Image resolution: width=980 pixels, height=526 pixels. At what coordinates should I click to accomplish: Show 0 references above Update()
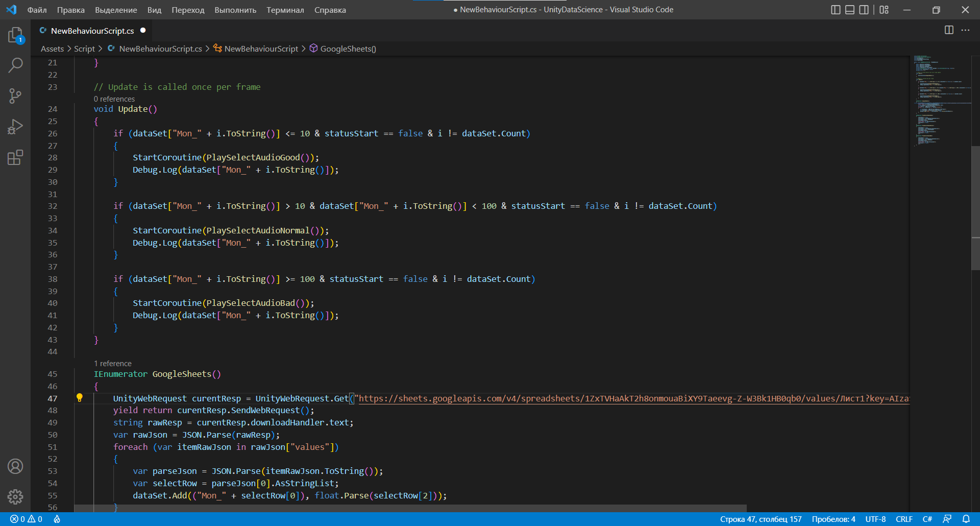coord(114,99)
